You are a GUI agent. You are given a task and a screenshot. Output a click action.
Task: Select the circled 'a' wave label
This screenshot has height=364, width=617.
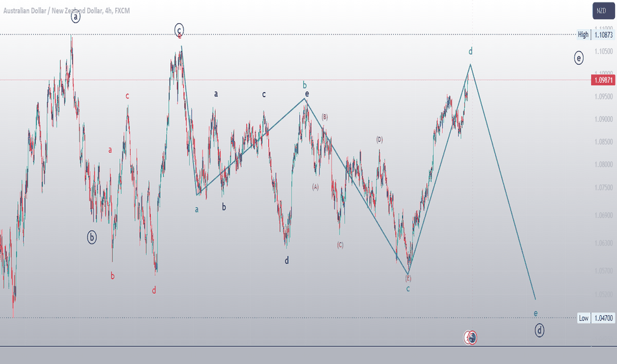pos(75,17)
